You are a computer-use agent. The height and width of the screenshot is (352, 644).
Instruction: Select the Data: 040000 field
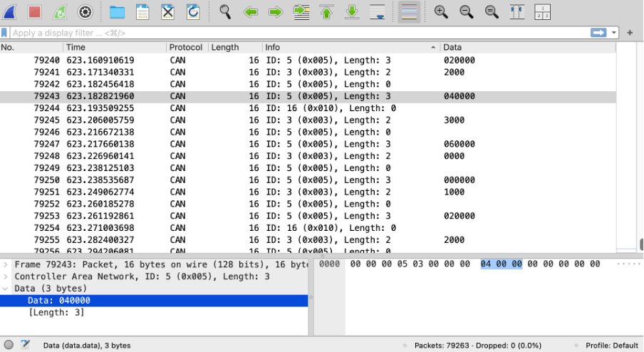click(154, 300)
